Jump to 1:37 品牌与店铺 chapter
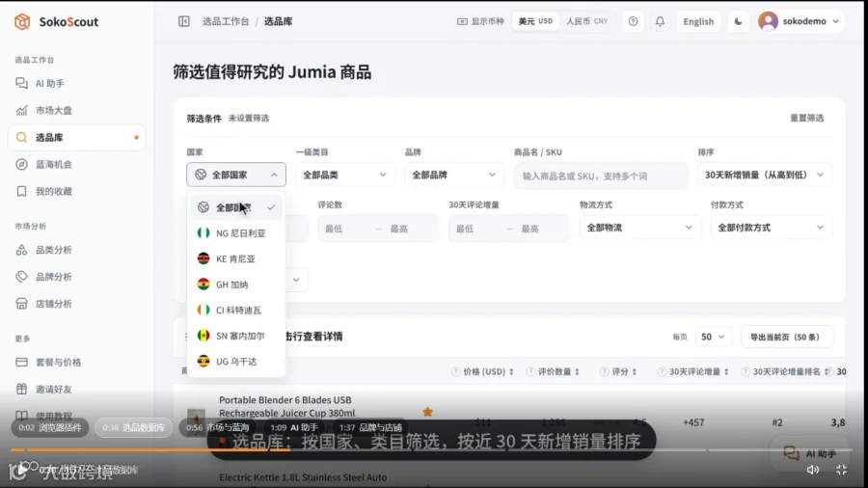 point(371,427)
